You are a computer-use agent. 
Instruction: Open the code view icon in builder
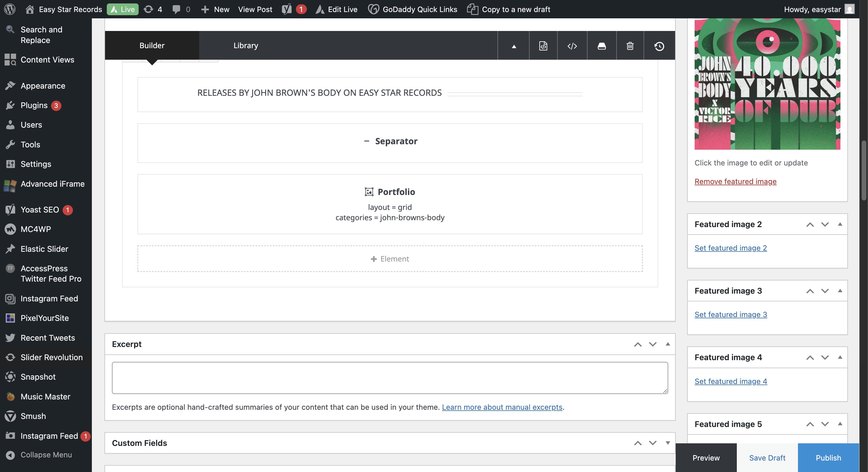[x=572, y=46]
